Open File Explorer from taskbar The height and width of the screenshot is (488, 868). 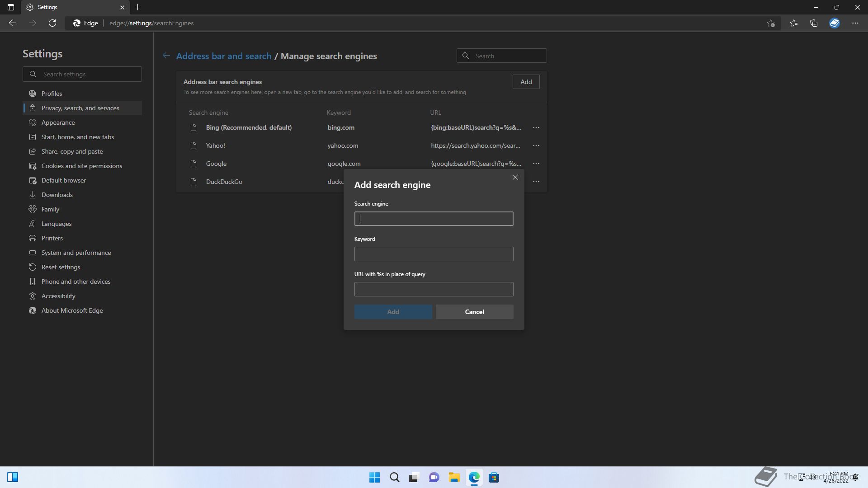(x=454, y=477)
